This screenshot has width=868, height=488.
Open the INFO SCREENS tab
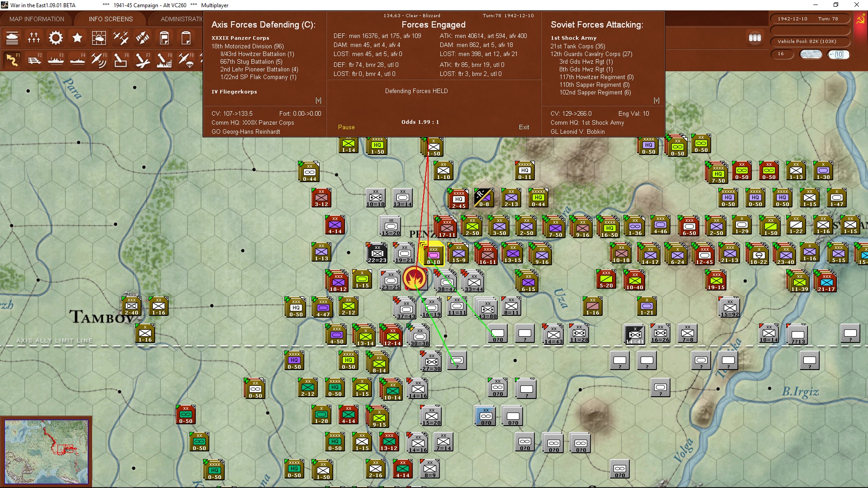111,19
